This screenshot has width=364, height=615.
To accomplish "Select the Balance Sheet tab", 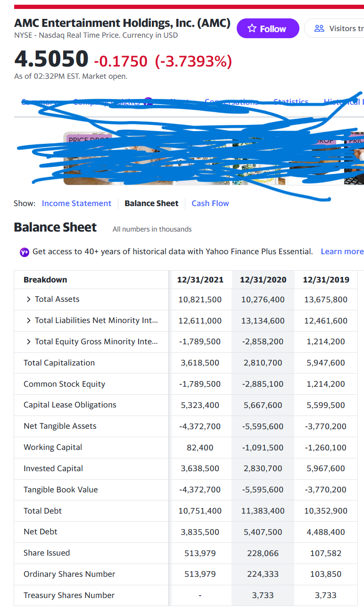I will [x=151, y=203].
